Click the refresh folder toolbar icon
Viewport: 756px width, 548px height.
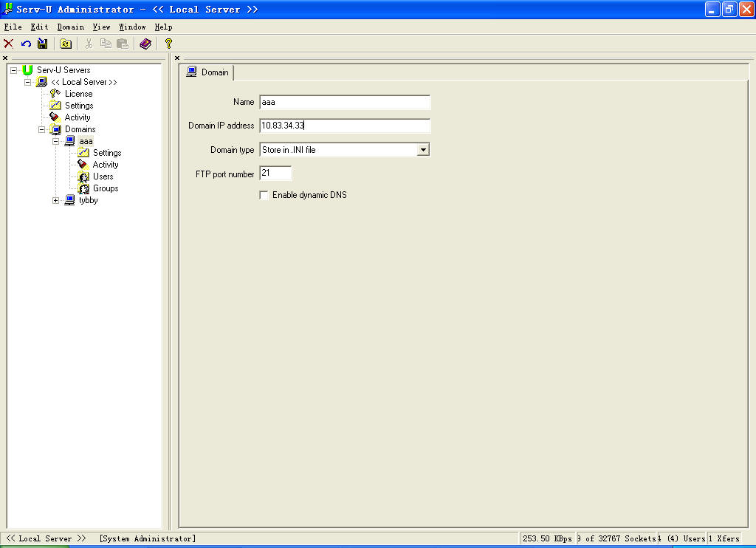tap(66, 44)
